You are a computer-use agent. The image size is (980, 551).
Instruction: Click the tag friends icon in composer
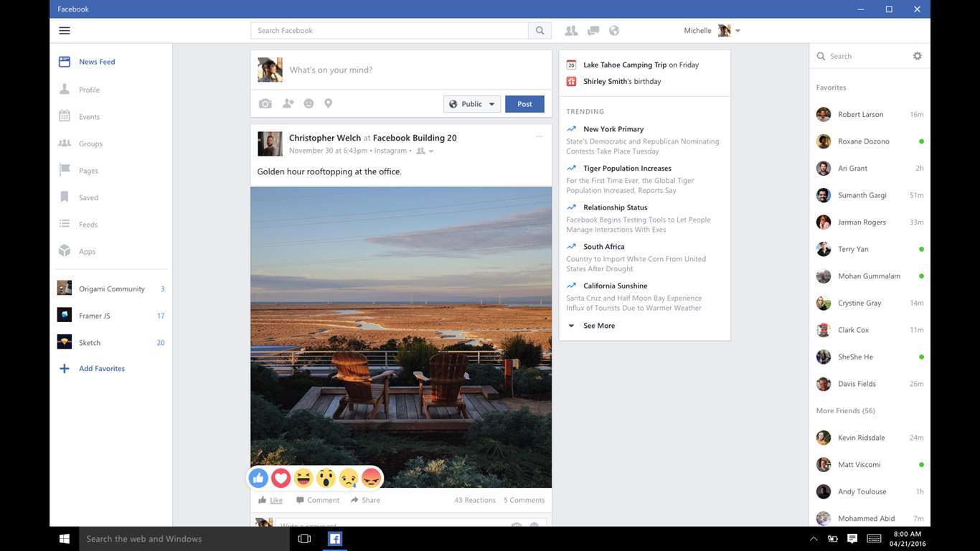click(288, 104)
